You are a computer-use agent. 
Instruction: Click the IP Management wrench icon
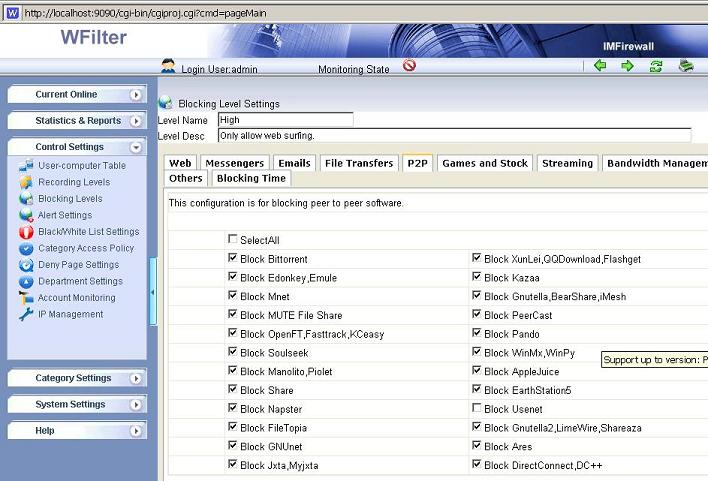pyautogui.click(x=26, y=314)
